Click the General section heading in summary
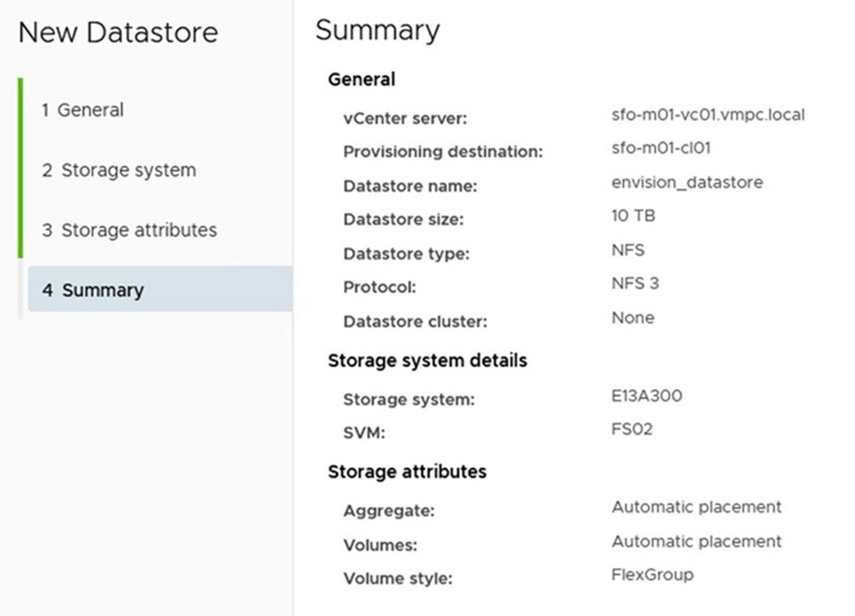 point(361,79)
